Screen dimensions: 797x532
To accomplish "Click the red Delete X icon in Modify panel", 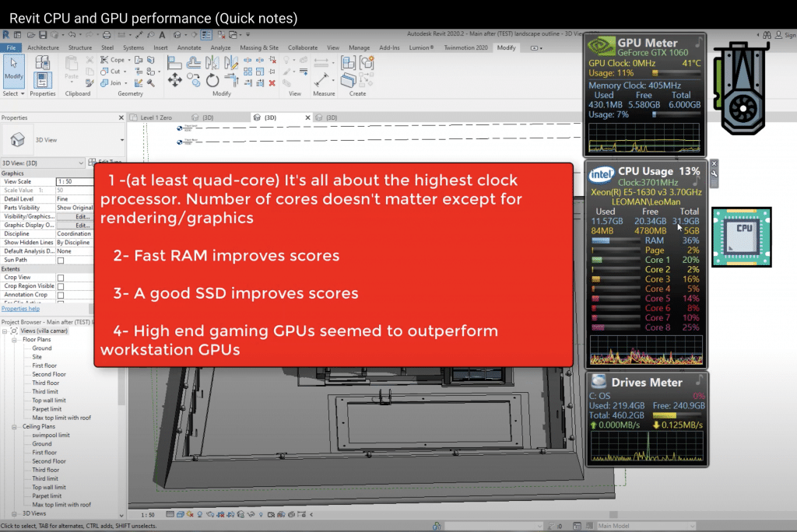I will [x=272, y=82].
